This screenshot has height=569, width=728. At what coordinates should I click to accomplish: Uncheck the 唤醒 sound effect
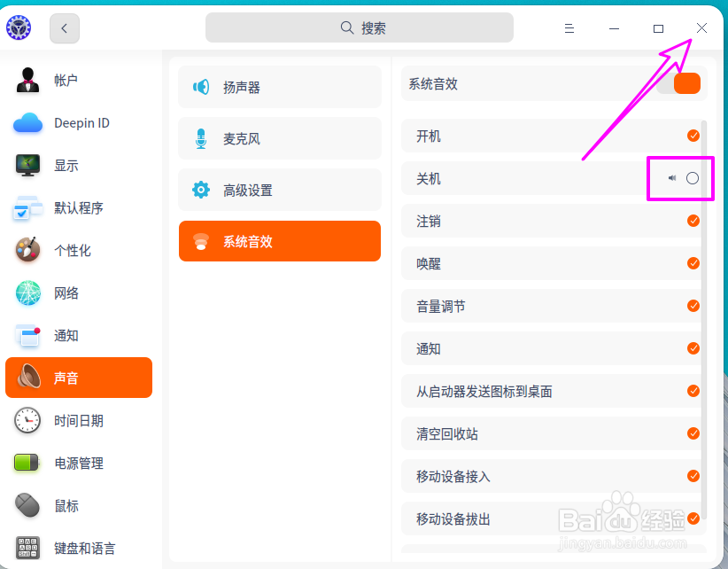[x=693, y=263]
